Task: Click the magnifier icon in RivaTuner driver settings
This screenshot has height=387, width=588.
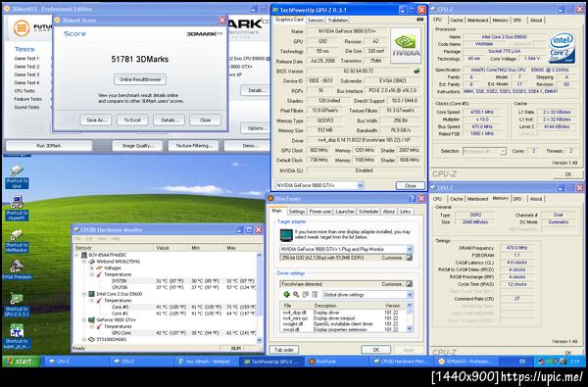Action: point(296,295)
